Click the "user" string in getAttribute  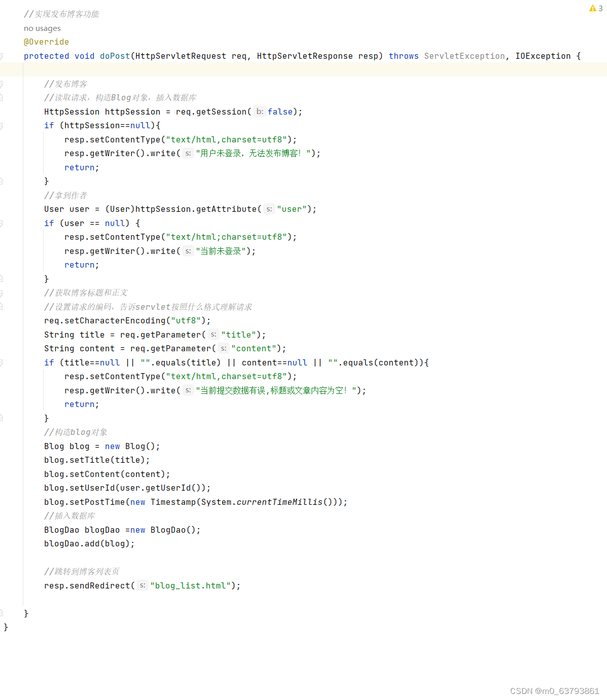click(292, 209)
